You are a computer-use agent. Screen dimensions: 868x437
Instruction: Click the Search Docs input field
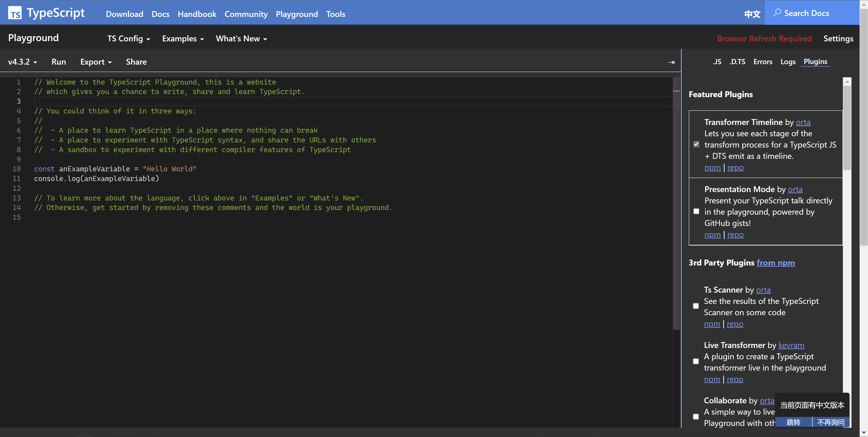(x=812, y=13)
